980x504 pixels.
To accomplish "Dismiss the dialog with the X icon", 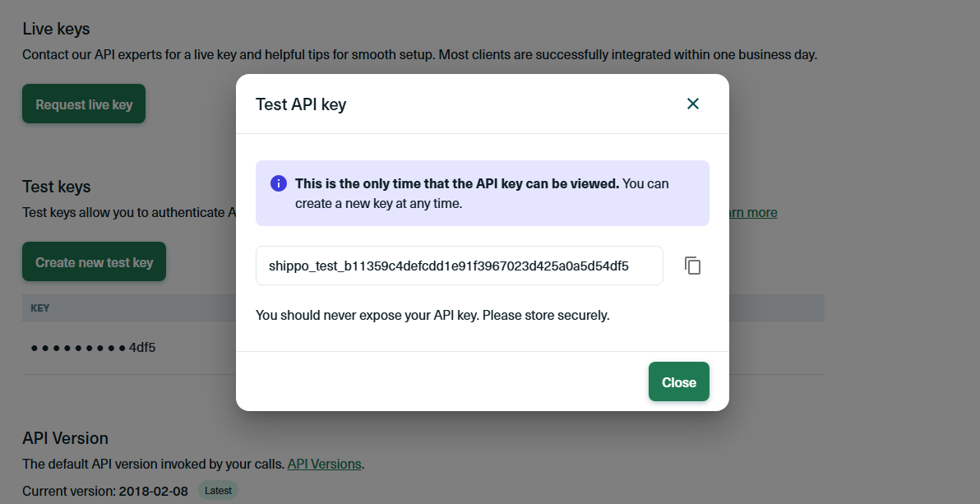I will pyautogui.click(x=693, y=104).
